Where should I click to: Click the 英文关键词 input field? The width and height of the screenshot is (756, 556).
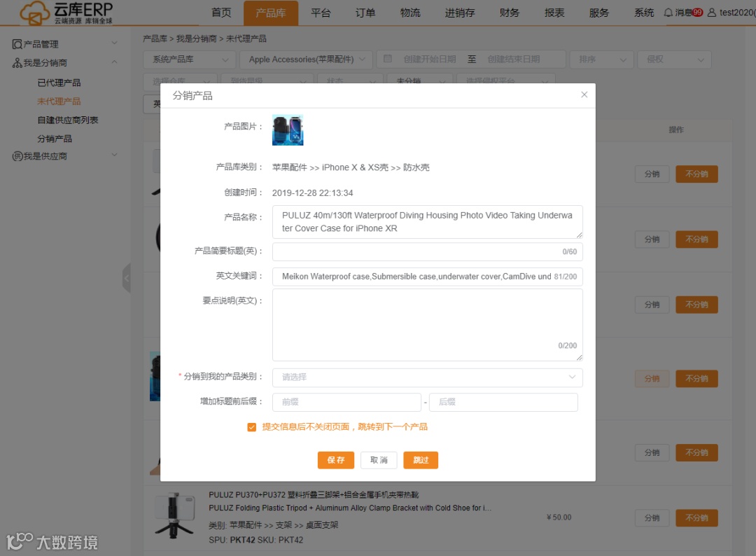tap(427, 277)
